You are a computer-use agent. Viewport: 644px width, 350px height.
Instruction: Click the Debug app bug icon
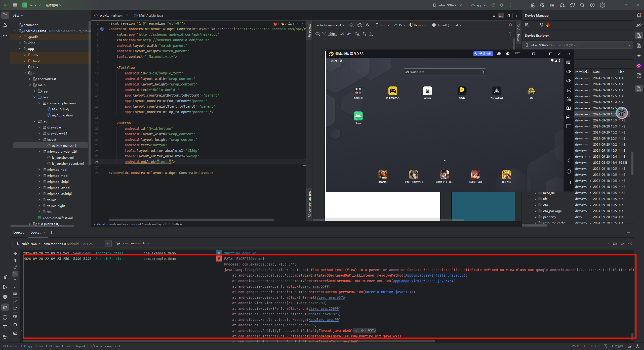(502, 5)
